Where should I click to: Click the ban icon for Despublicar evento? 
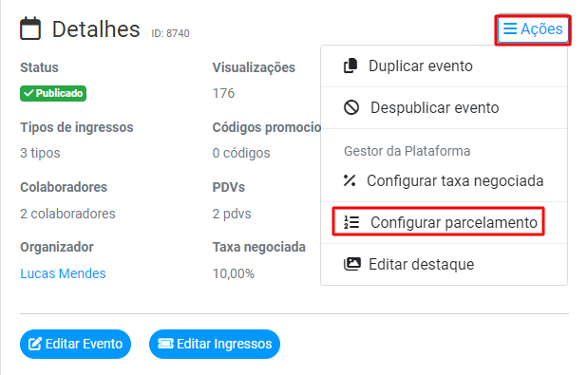pyautogui.click(x=351, y=107)
